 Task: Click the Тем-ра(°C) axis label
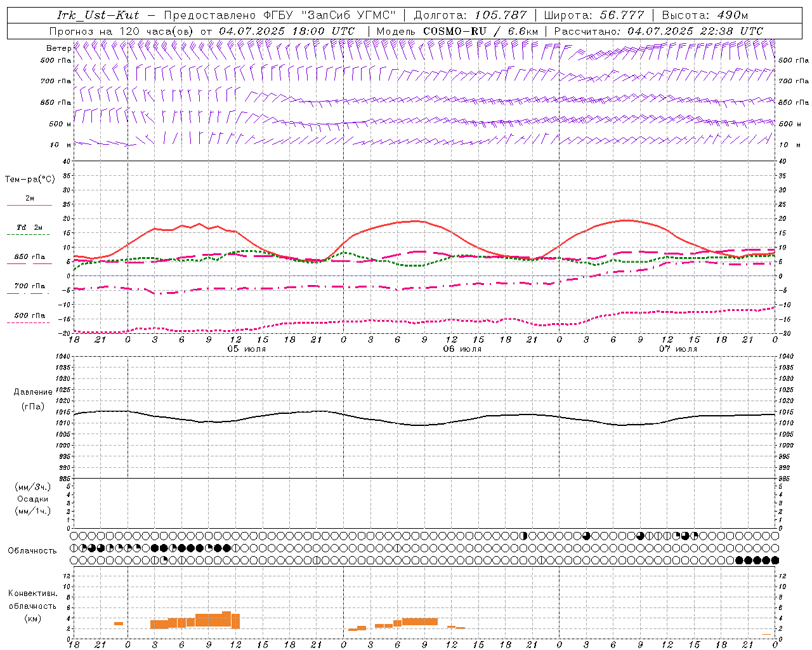30,180
